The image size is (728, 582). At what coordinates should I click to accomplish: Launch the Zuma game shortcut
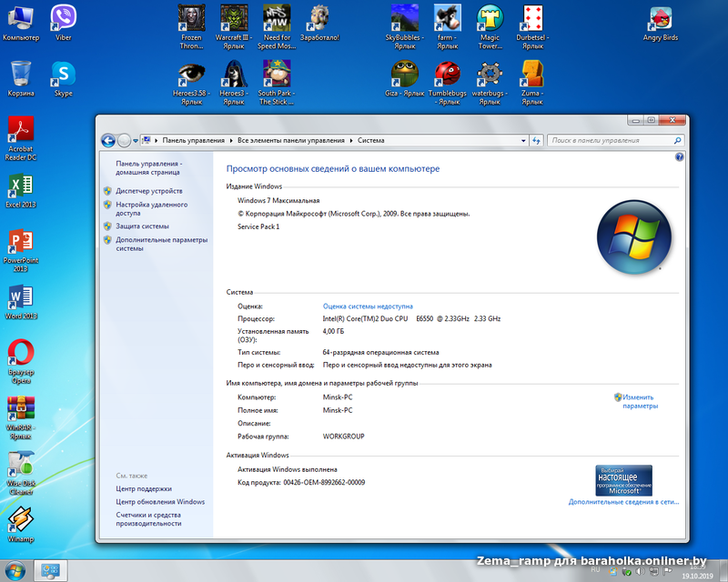coord(532,83)
